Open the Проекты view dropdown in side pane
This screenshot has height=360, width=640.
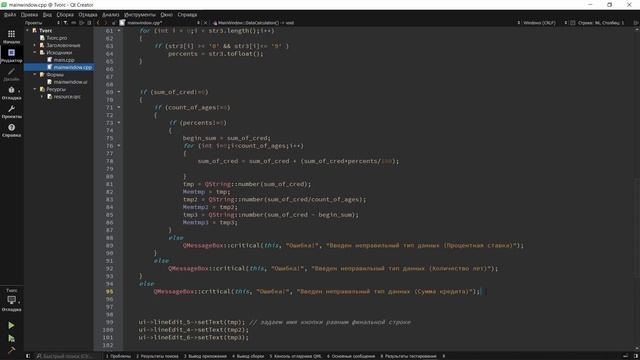click(42, 23)
